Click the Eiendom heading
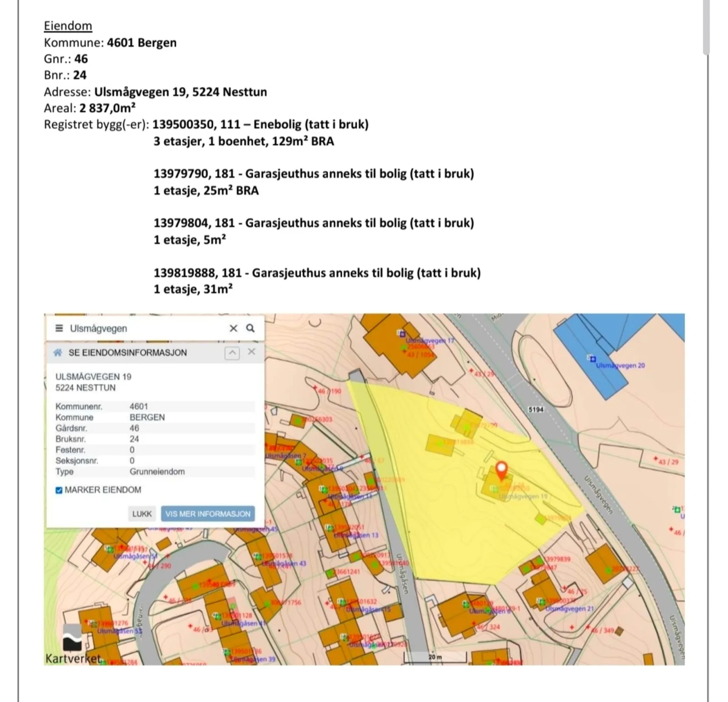728x702 pixels. point(68,26)
